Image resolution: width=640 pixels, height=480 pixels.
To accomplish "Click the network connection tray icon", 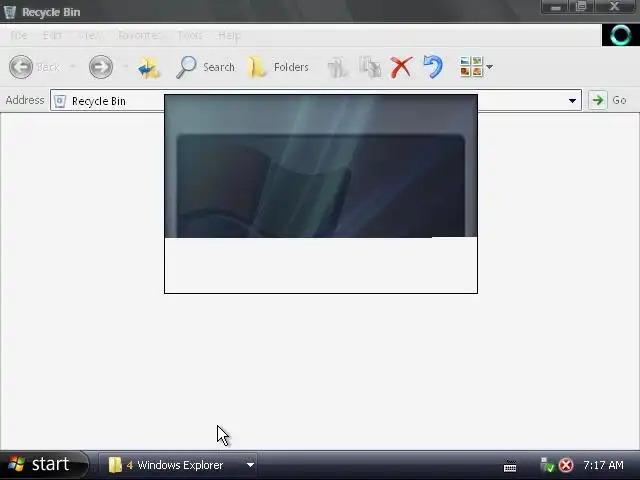I will coord(547,464).
